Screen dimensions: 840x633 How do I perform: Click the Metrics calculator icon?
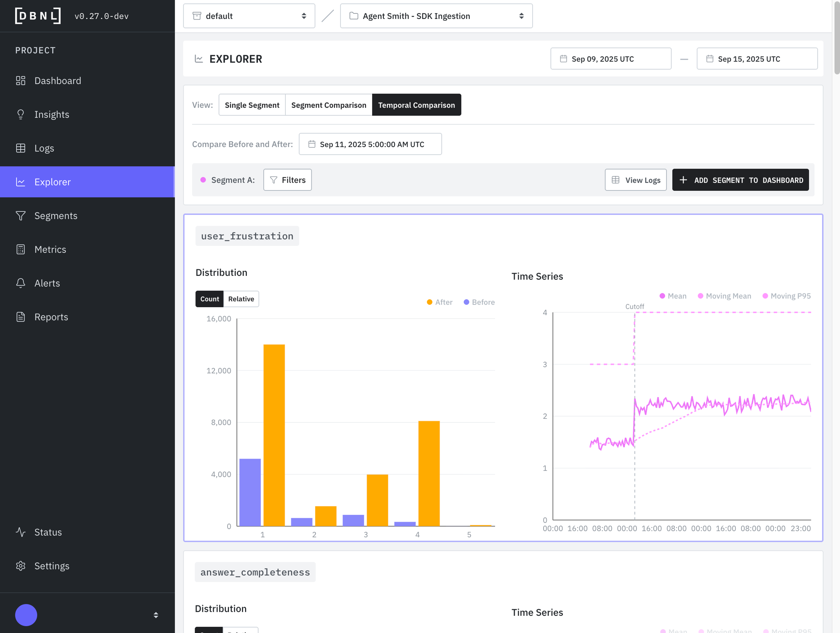click(x=20, y=250)
